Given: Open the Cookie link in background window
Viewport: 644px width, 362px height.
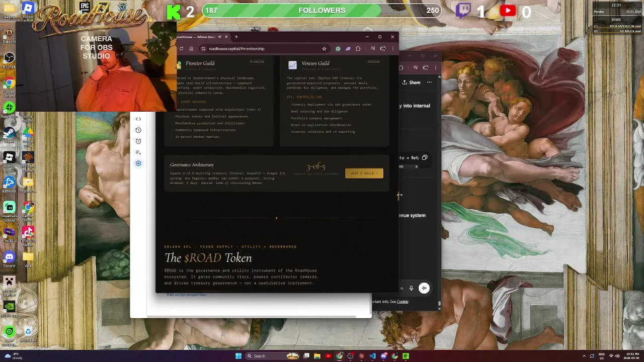Looking at the screenshot, I should 403,302.
